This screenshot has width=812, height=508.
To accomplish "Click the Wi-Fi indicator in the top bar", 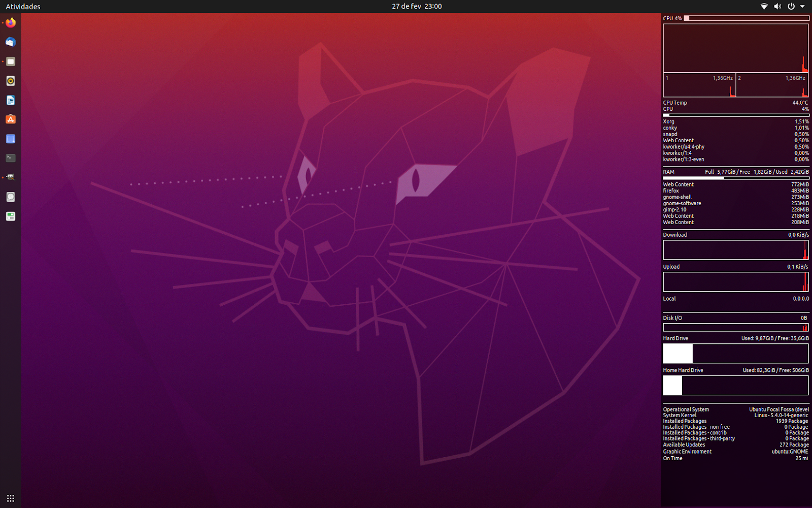I will click(764, 7).
